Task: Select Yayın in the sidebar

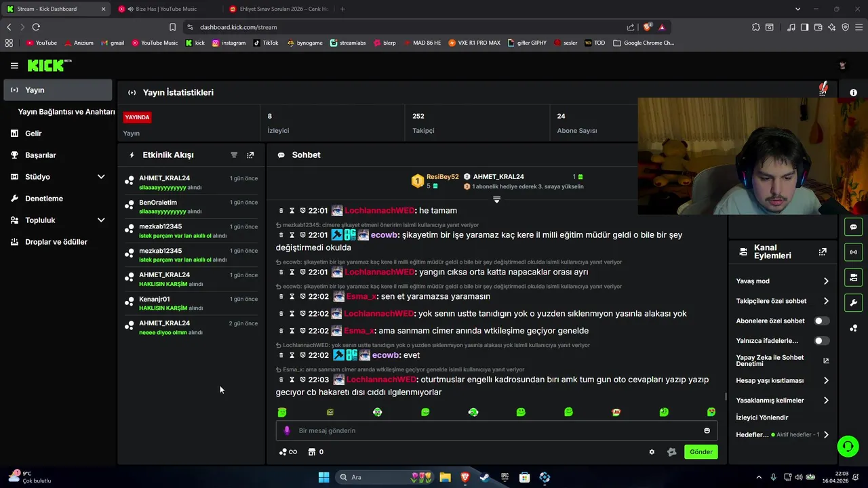Action: point(58,90)
